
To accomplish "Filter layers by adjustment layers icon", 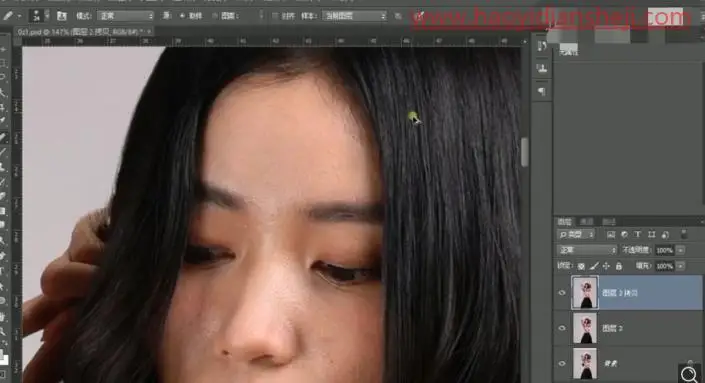I will click(624, 235).
